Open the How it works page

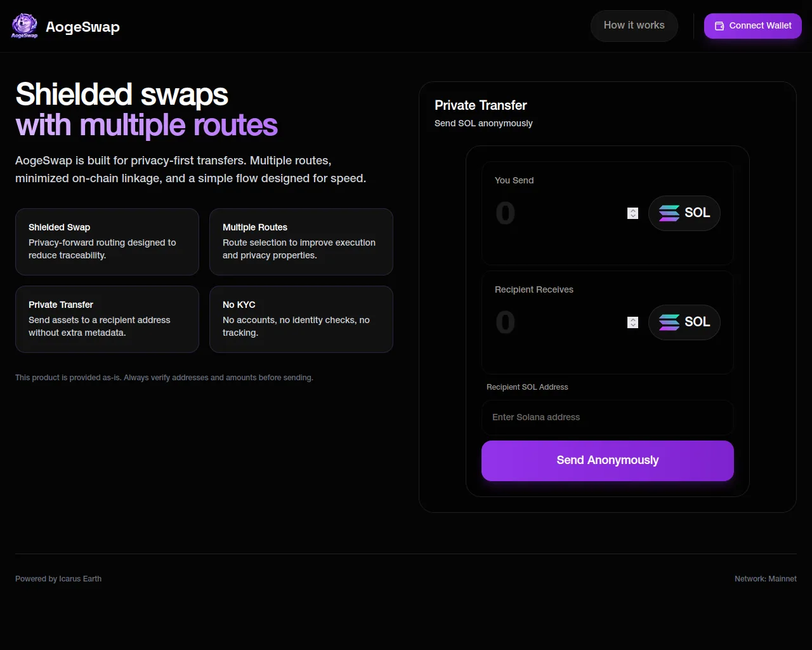(634, 25)
